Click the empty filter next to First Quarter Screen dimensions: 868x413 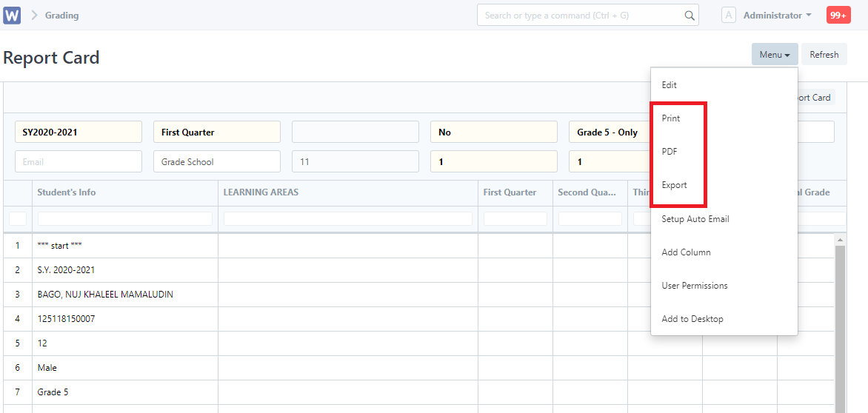click(x=355, y=132)
